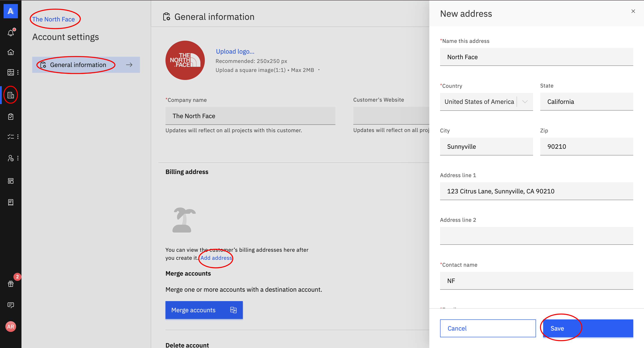Screen dimensions: 644x348
Task: Open clipboard checklist icon in sidebar
Action: pyautogui.click(x=11, y=117)
